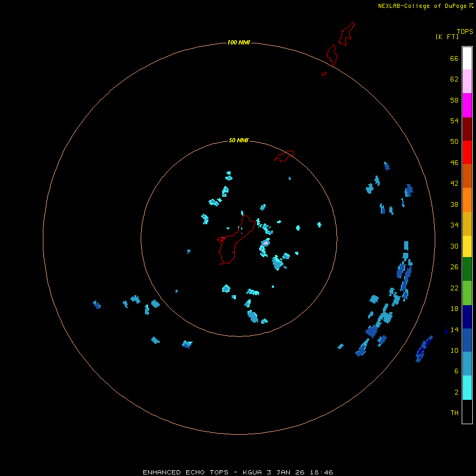Click the legend value 22
The image size is (476, 476).
click(454, 288)
